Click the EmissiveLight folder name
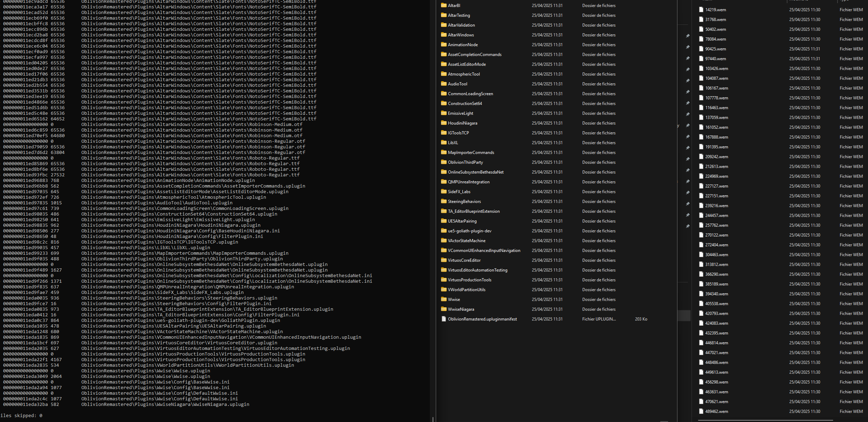The image size is (868, 422). tap(461, 113)
